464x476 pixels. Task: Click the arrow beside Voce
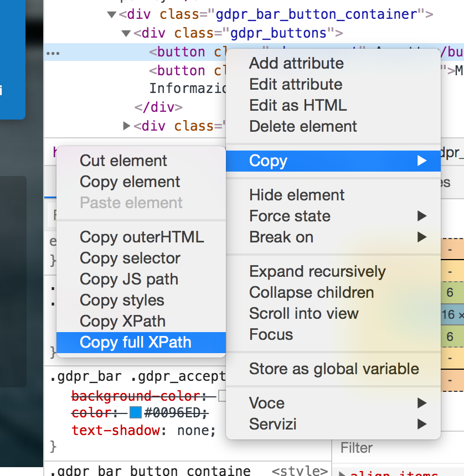pos(422,403)
